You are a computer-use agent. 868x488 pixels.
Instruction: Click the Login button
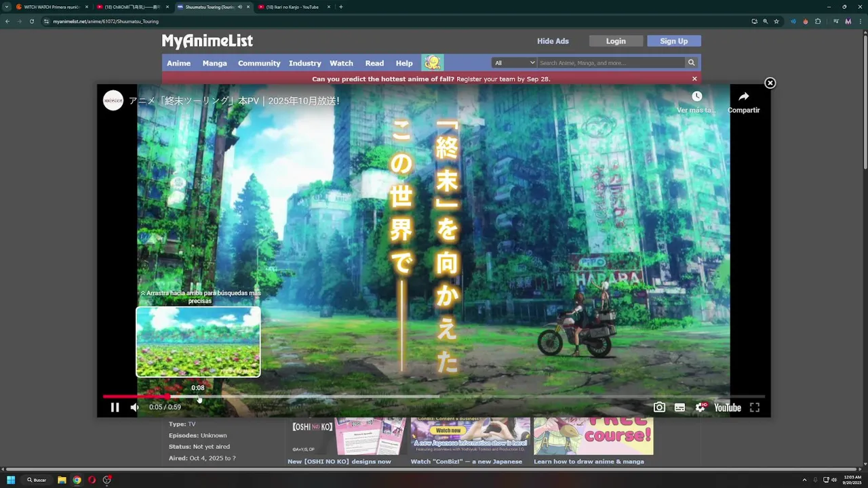(616, 41)
